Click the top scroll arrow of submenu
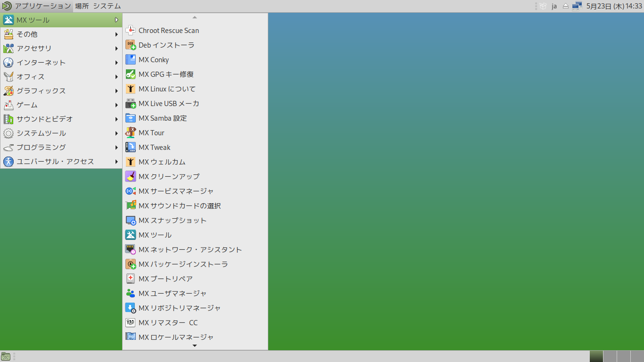 coord(195,17)
